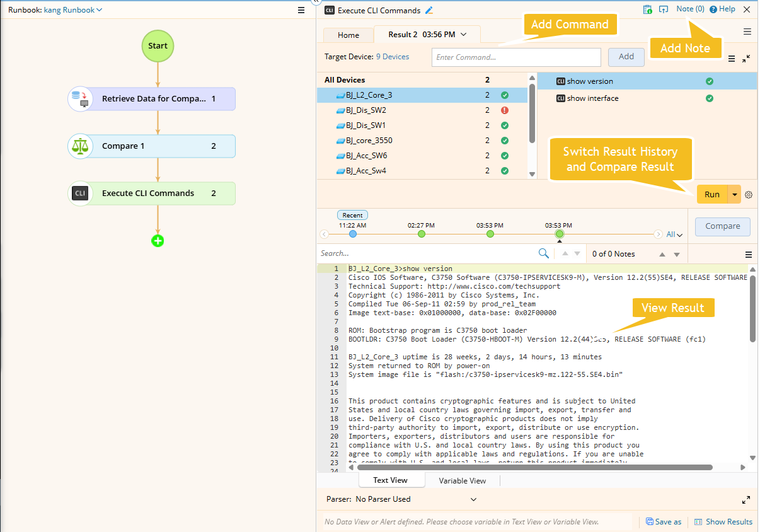Open the Parser selection dropdown

474,499
